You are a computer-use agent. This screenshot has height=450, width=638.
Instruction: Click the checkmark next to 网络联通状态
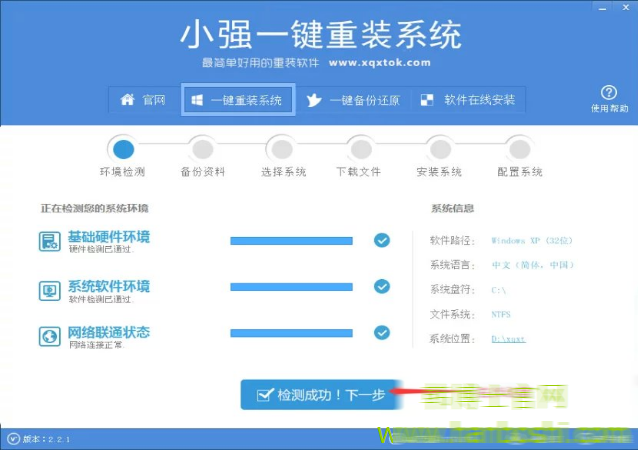381,333
